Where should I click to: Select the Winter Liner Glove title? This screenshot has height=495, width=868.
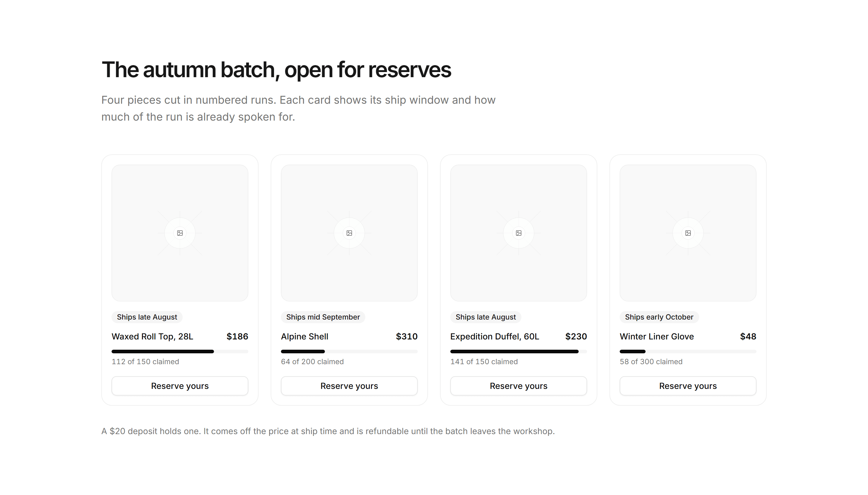point(657,336)
